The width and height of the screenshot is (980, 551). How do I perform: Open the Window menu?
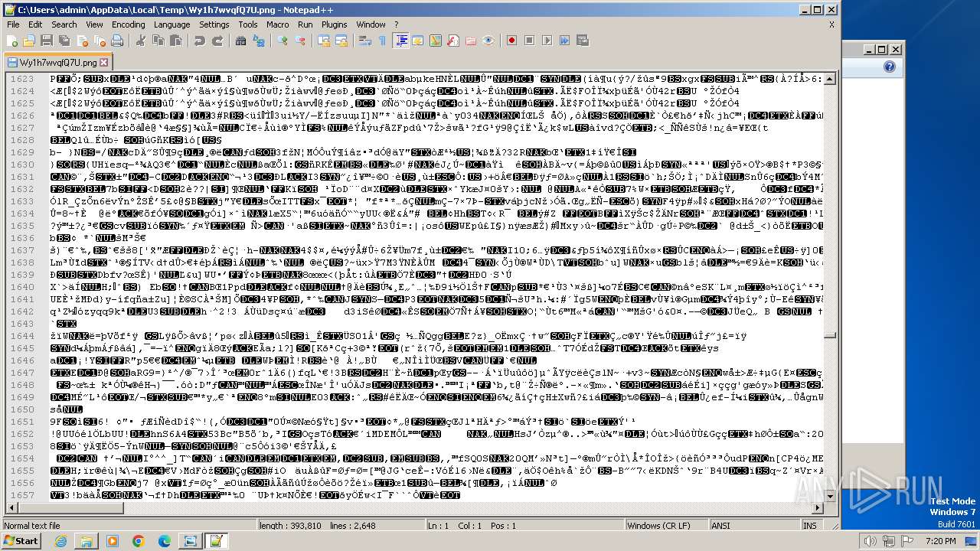point(371,24)
